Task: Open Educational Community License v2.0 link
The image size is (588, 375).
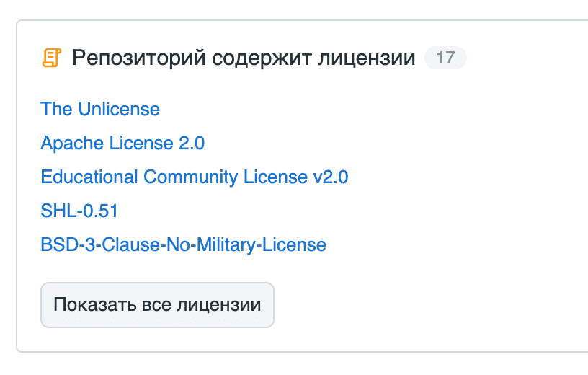Action: pos(195,177)
